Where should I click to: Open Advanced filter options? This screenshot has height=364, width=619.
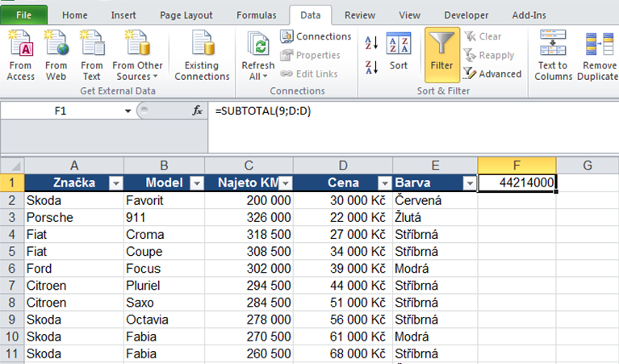[x=492, y=73]
